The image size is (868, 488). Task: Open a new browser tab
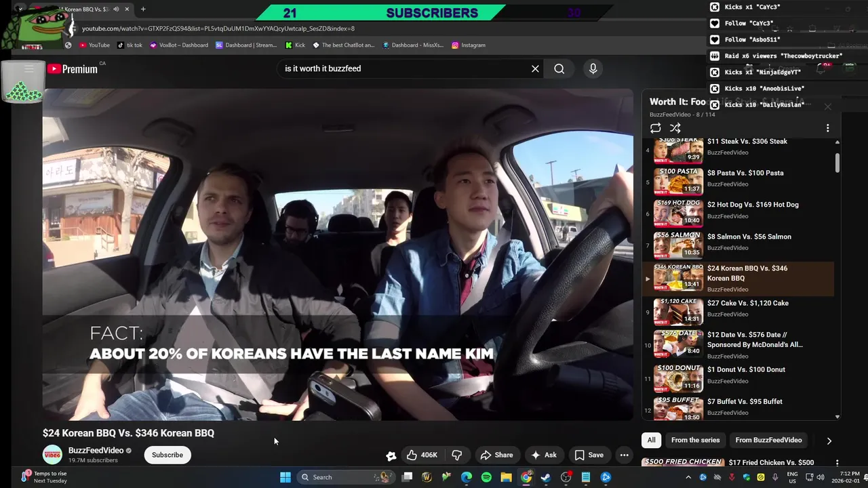click(143, 9)
